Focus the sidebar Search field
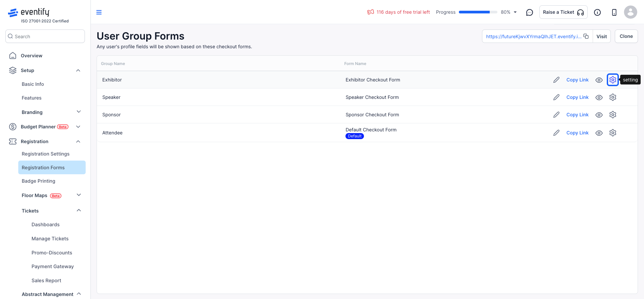The width and height of the screenshot is (644, 299). (x=45, y=36)
